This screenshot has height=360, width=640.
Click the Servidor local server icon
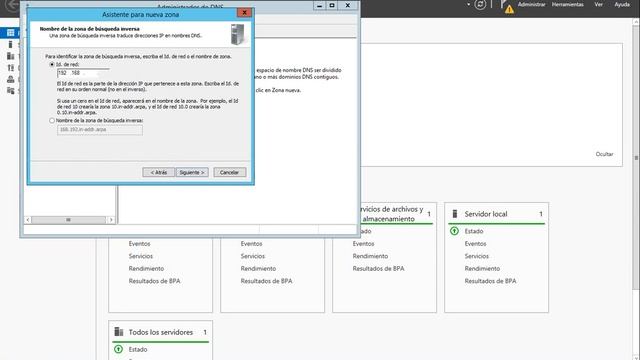tap(455, 214)
